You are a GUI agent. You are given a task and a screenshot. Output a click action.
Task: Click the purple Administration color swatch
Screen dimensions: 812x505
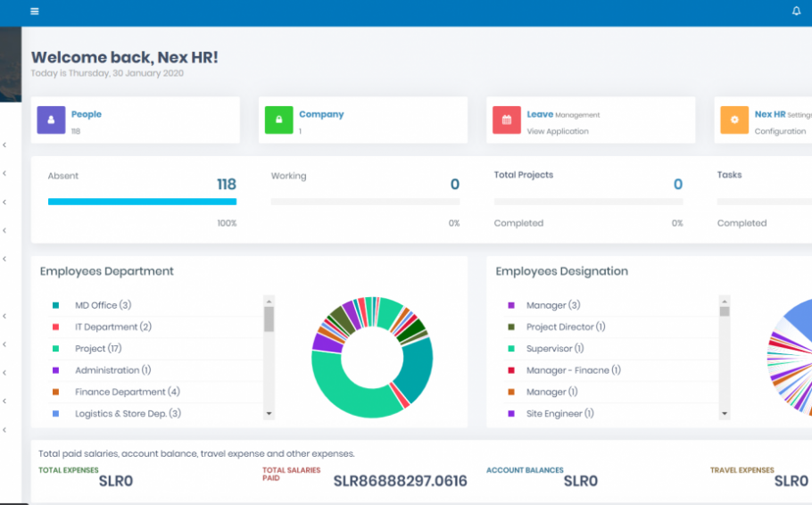tap(55, 370)
